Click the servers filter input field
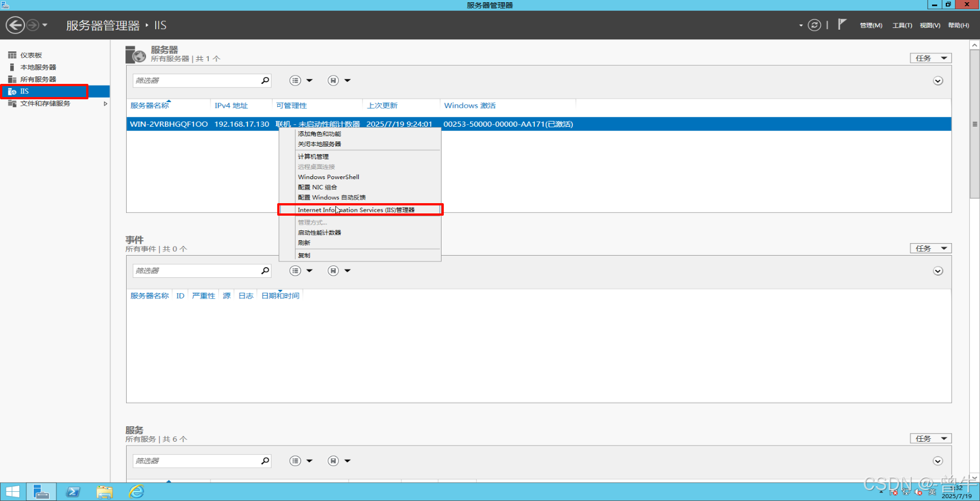Image resolution: width=980 pixels, height=501 pixels. [196, 80]
